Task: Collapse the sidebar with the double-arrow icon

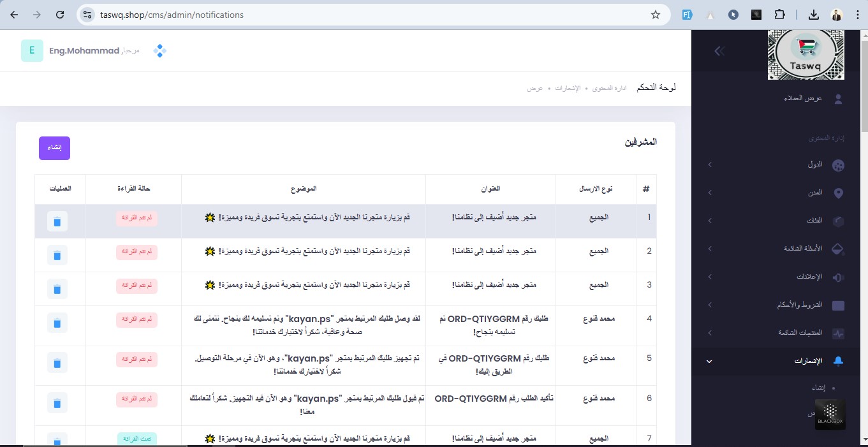Action: 719,51
